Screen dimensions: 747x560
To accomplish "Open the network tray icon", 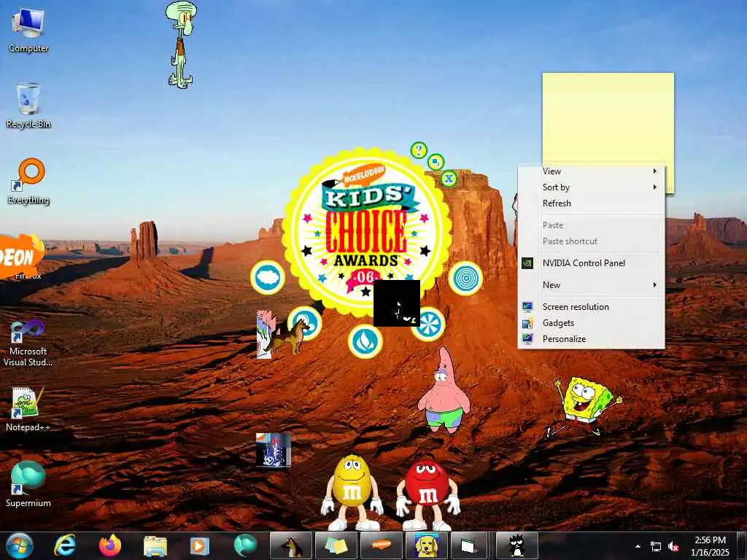I will click(656, 547).
